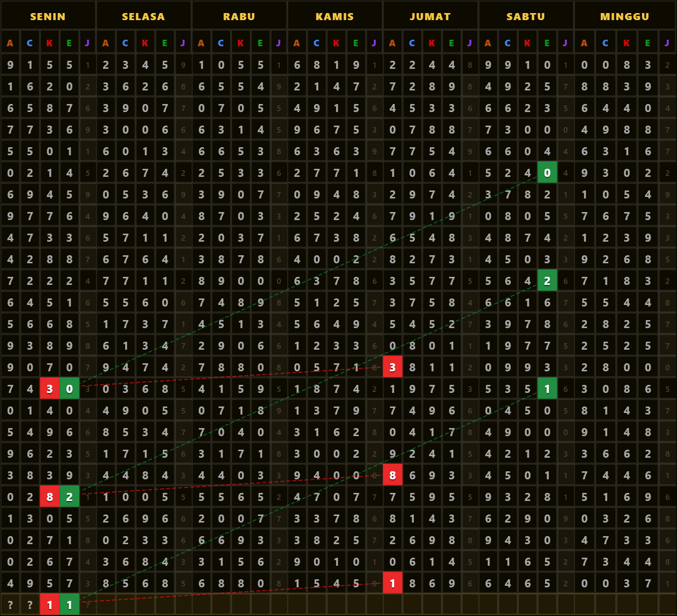Screen dimensions: 677x616
Task: Click the red highlighted 3 in JUMAT A column
Action: 392,367
